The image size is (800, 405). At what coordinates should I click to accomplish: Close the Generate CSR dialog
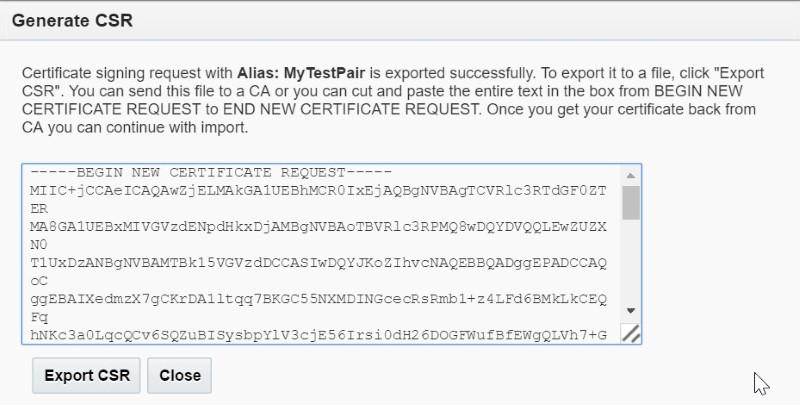click(180, 375)
